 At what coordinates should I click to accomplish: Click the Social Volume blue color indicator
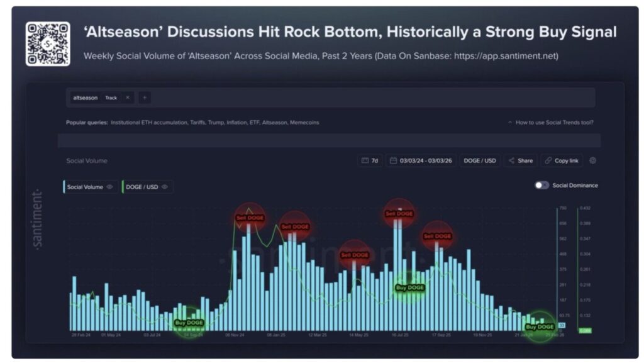coord(64,187)
